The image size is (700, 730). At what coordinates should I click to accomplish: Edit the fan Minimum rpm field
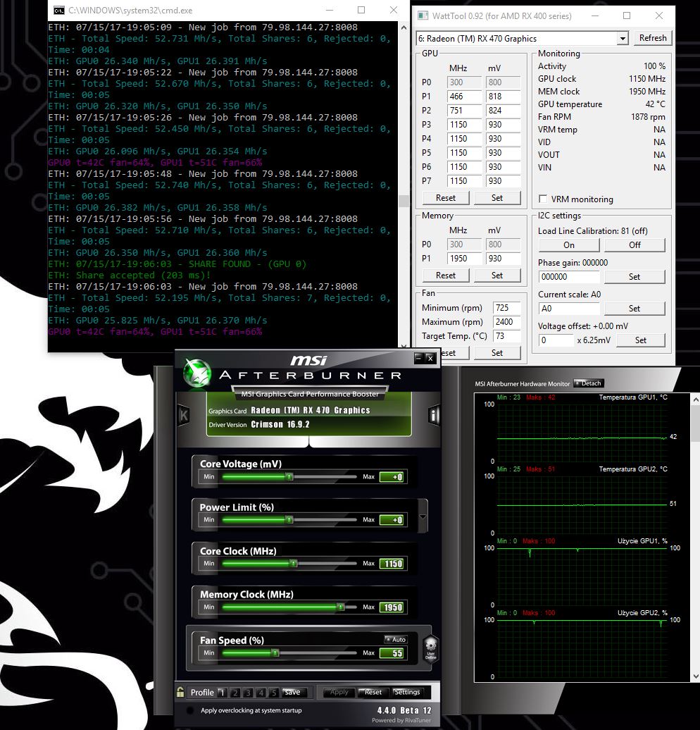506,308
